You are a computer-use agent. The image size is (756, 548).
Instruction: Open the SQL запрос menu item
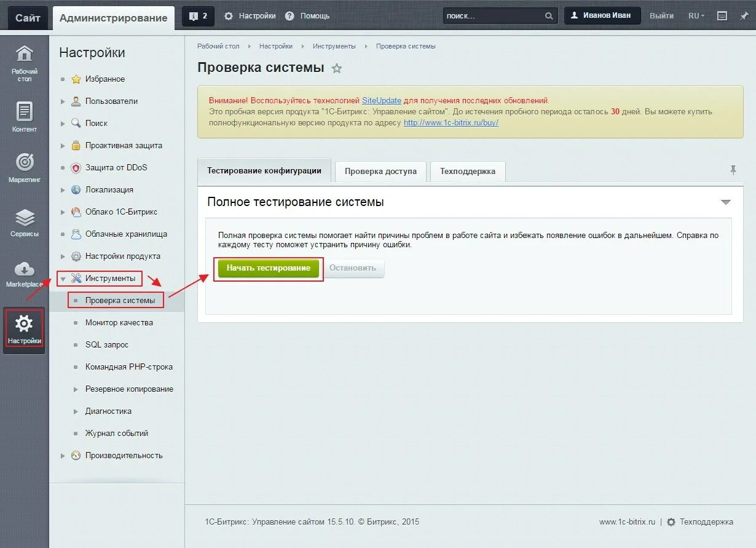(107, 344)
